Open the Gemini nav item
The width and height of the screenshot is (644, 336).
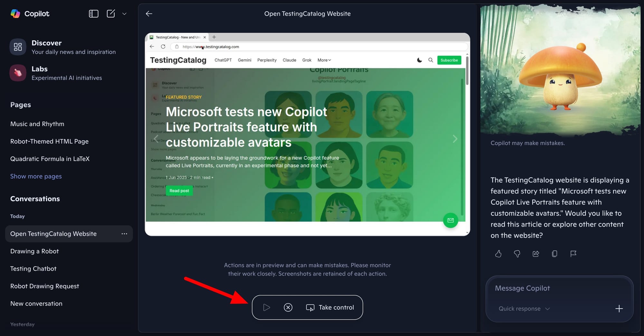point(245,60)
